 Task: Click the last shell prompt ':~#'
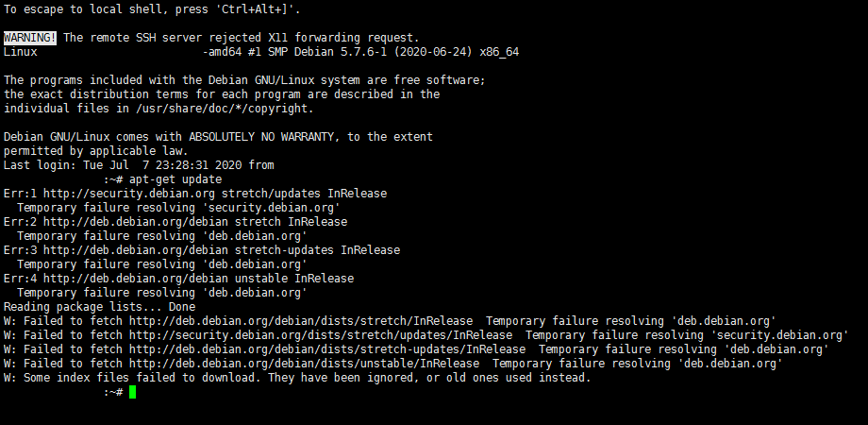point(113,392)
